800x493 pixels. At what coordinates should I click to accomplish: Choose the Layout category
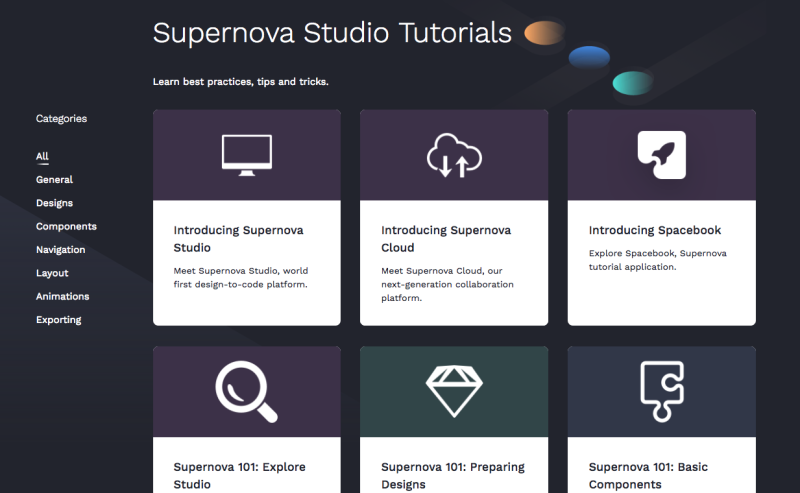tap(52, 273)
